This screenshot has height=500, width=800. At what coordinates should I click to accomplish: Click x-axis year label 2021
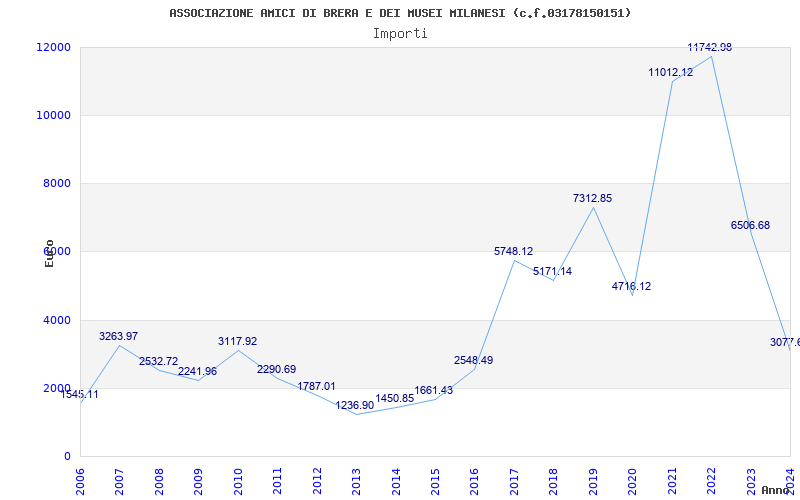point(672,481)
